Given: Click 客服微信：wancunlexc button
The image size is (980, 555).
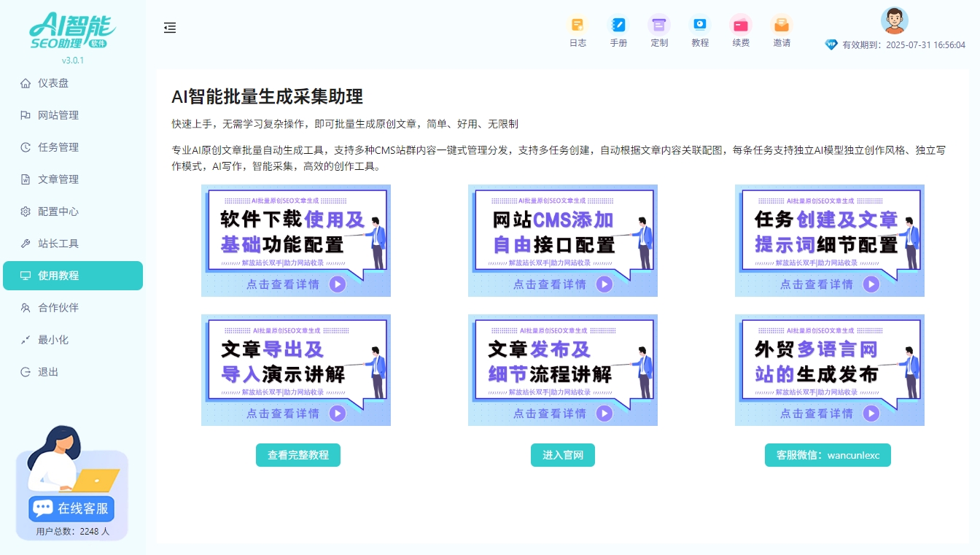Looking at the screenshot, I should click(x=828, y=454).
